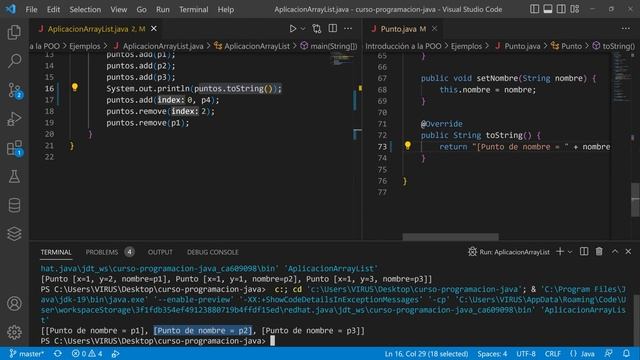Image resolution: width=640 pixels, height=360 pixels.
Task: Open the Edit menu
Action: coord(53,9)
